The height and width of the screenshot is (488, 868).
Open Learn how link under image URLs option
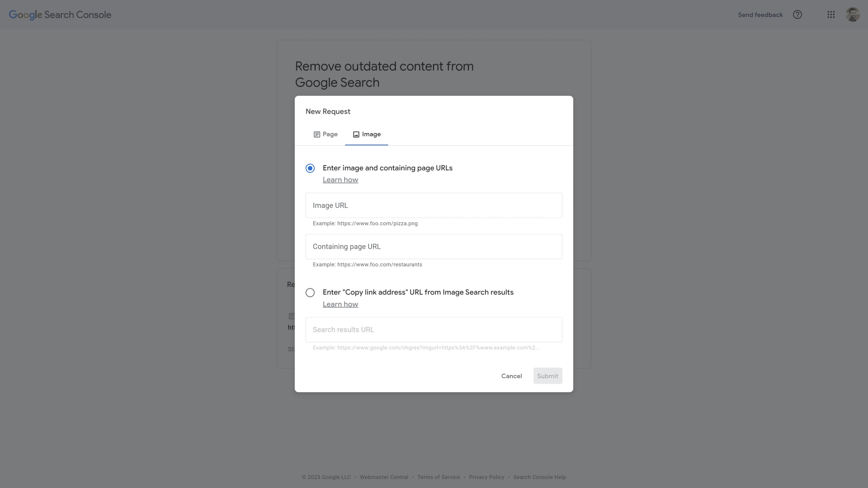pos(340,180)
